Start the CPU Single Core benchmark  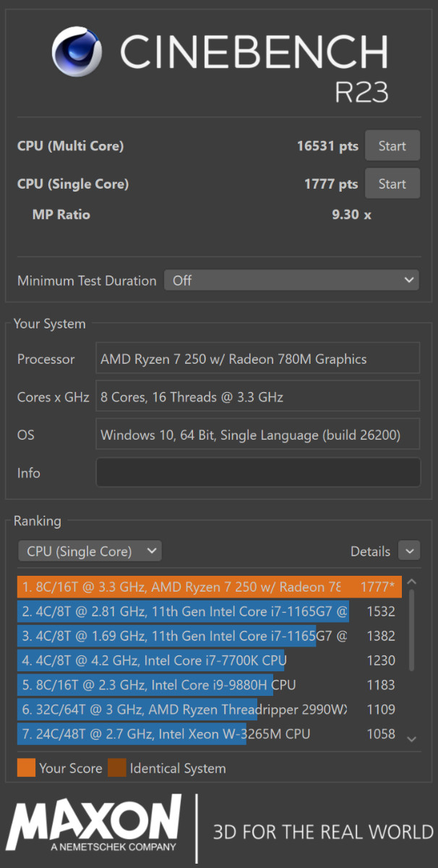(x=392, y=183)
